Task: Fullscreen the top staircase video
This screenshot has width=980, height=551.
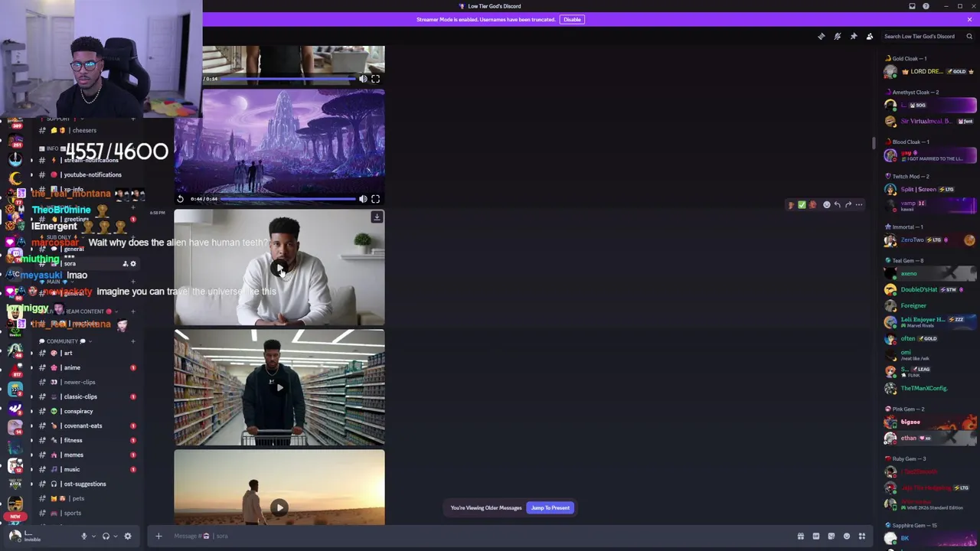Action: (375, 79)
